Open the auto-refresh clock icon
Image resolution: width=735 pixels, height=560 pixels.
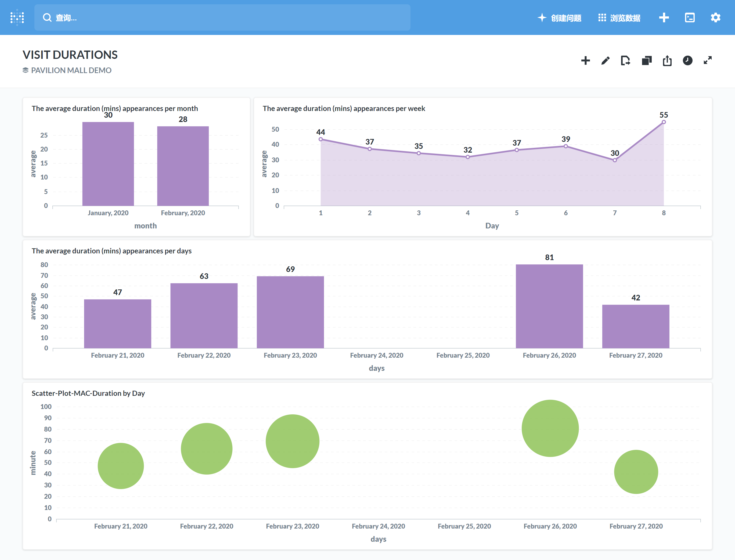pos(687,61)
